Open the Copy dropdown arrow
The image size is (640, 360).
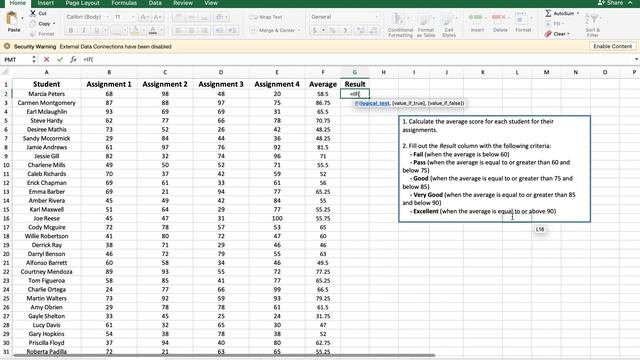pyautogui.click(x=53, y=24)
